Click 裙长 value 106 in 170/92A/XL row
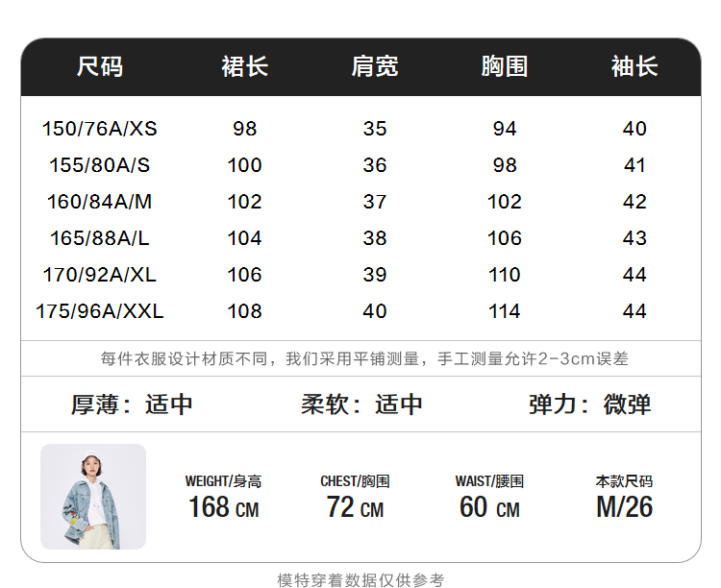 coord(244,275)
